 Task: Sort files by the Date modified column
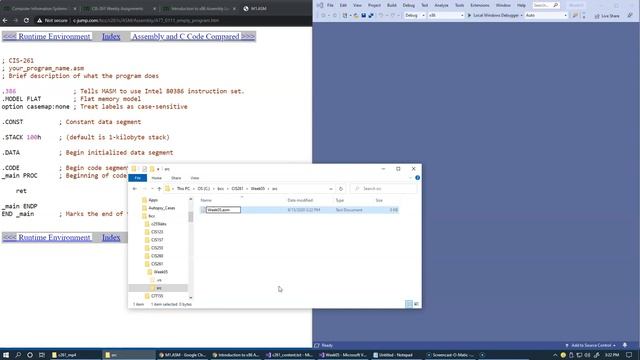pyautogui.click(x=300, y=200)
